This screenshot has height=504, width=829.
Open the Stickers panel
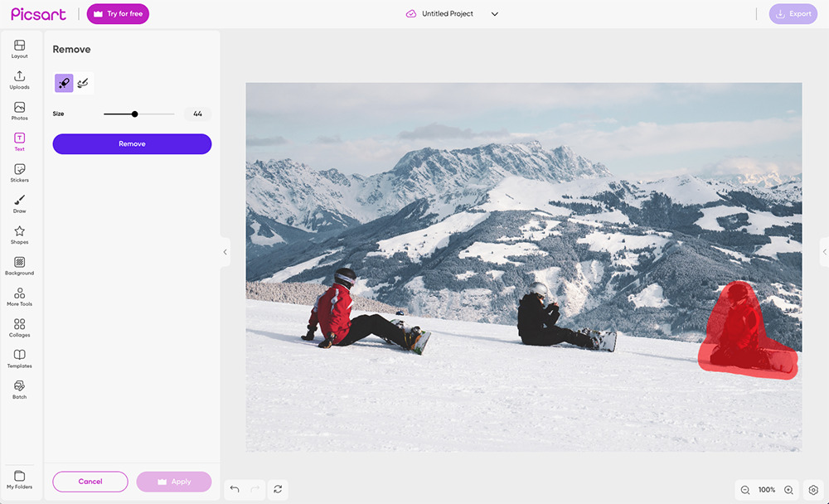point(19,172)
